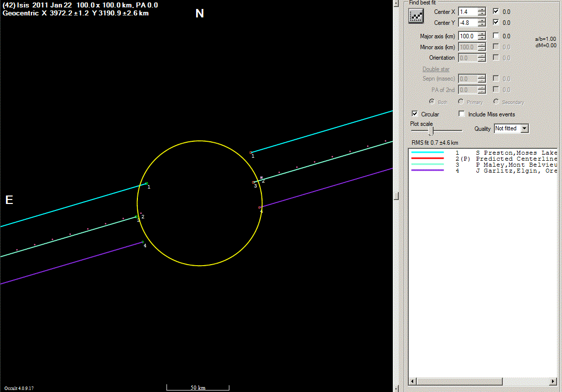The image size is (562, 392).
Task: Toggle the Center Y fit checkbox
Action: tap(496, 22)
